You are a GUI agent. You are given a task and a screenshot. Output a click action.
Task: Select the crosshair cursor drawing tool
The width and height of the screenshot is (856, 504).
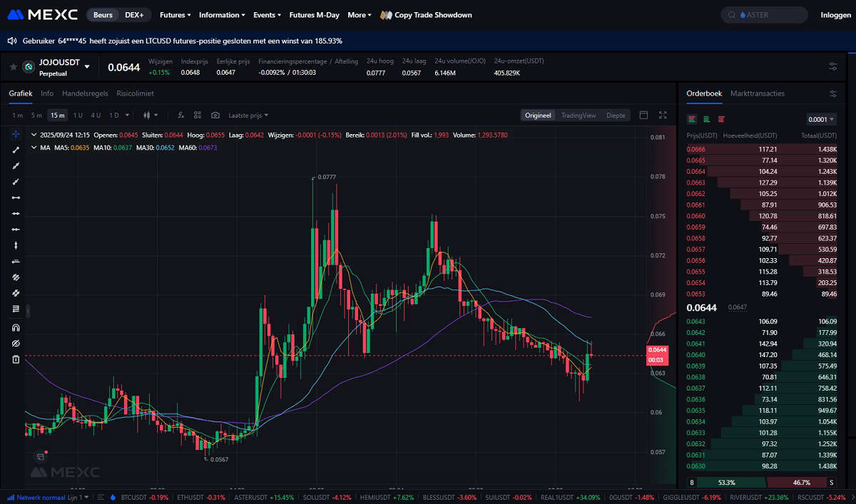pos(16,134)
